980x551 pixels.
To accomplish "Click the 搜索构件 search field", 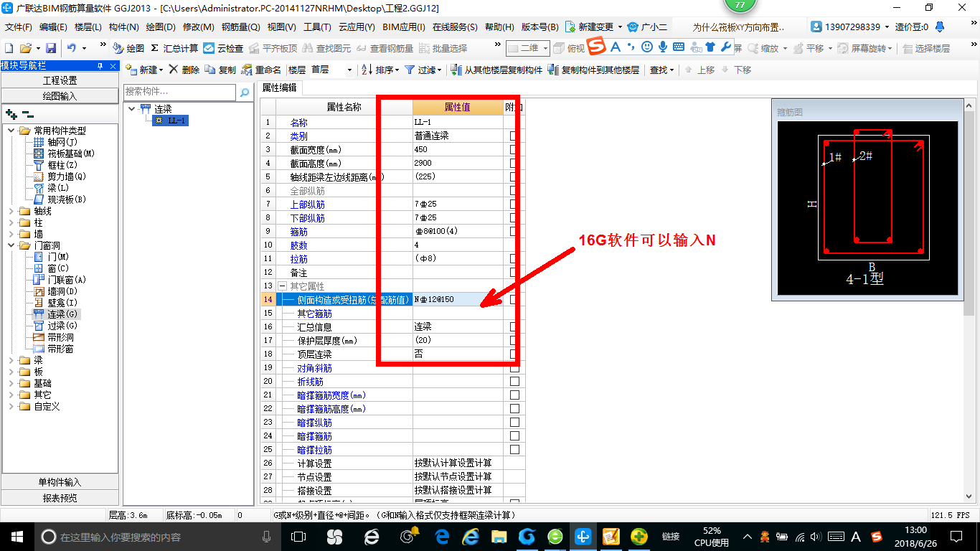I will 179,92.
